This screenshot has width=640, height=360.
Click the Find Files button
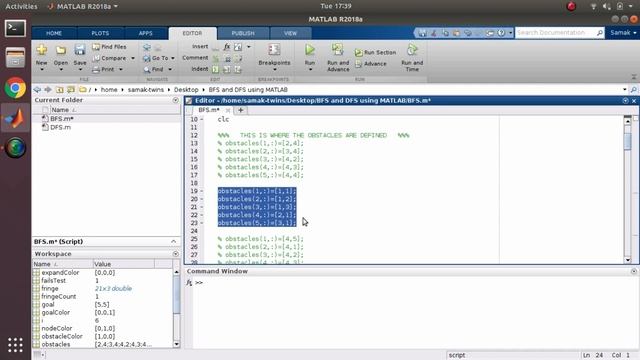click(109, 47)
